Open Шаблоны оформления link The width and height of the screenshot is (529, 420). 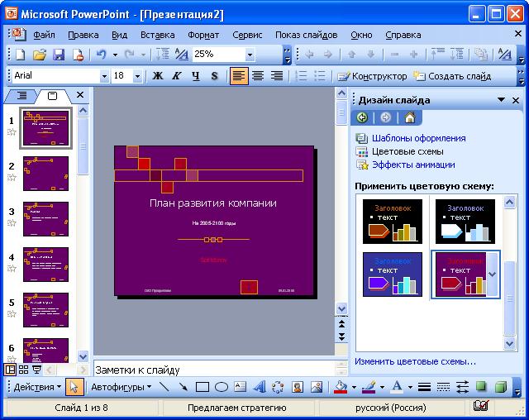click(x=419, y=138)
